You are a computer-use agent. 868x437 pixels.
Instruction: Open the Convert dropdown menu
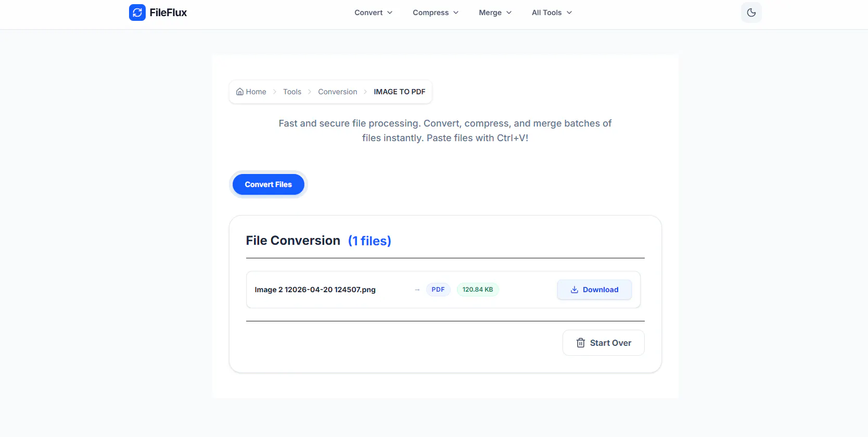374,13
